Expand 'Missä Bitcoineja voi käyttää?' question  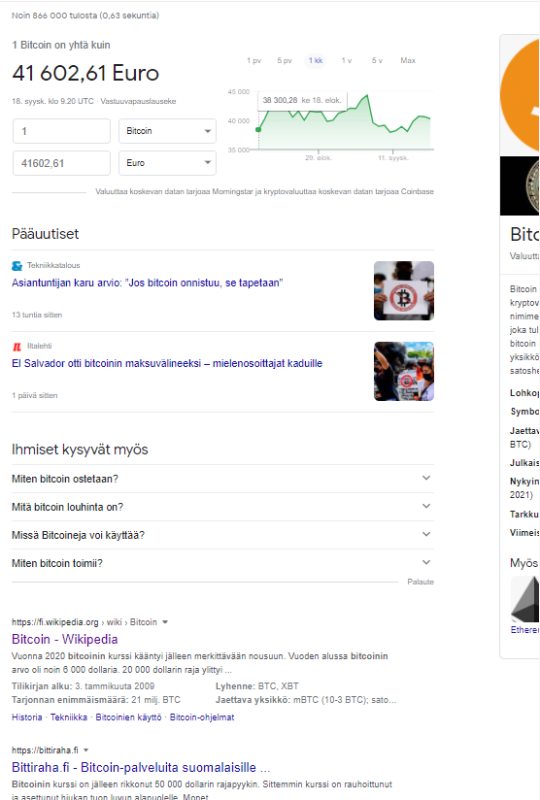pyautogui.click(x=223, y=535)
